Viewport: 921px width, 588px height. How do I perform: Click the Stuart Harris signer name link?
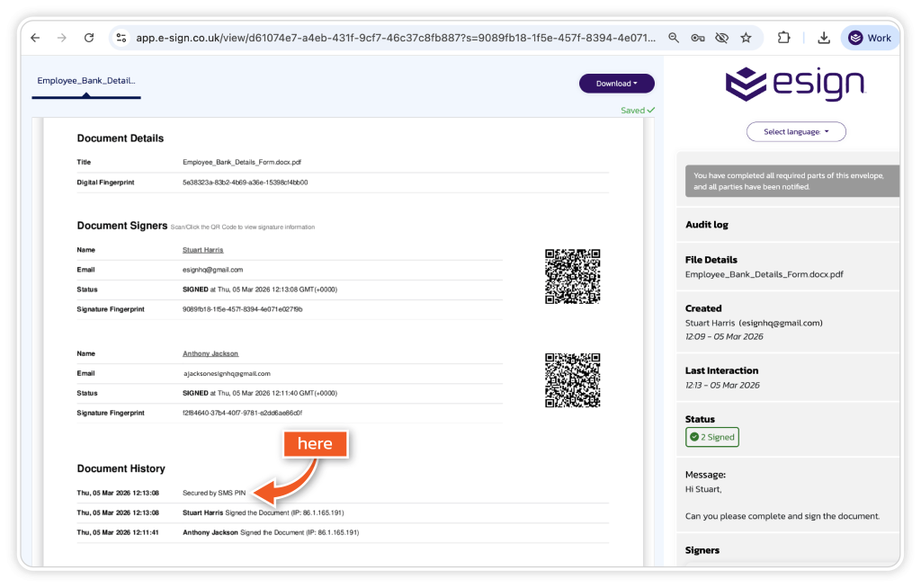[x=202, y=250]
